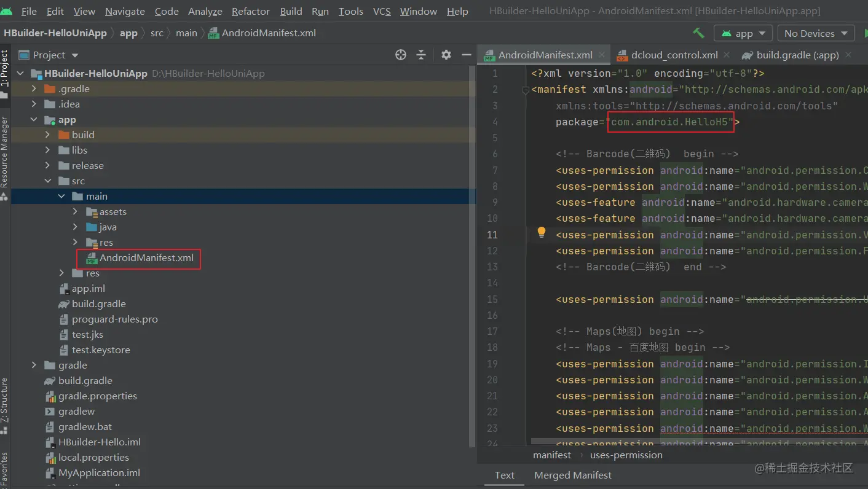Click the Collapse All icon in Project panel
This screenshot has height=489, width=868.
click(421, 55)
